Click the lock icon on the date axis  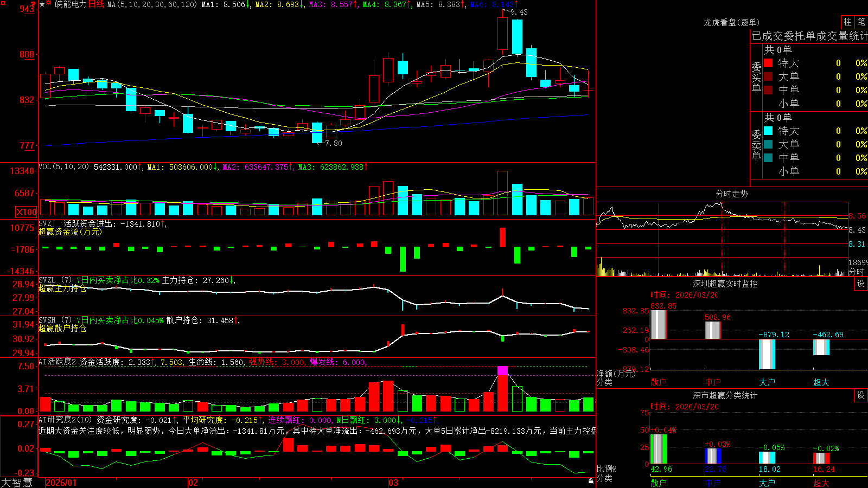tap(591, 481)
